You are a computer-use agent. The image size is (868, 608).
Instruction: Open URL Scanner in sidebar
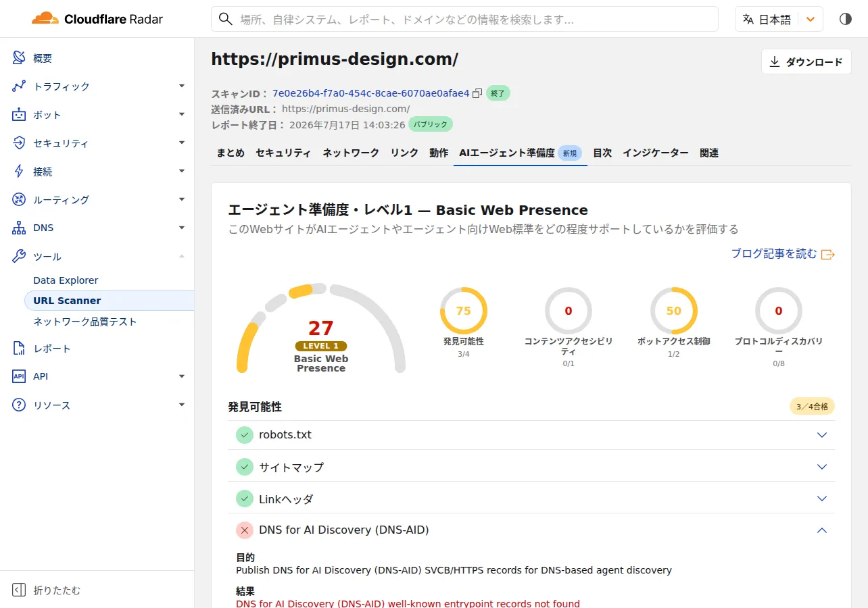[109, 301]
